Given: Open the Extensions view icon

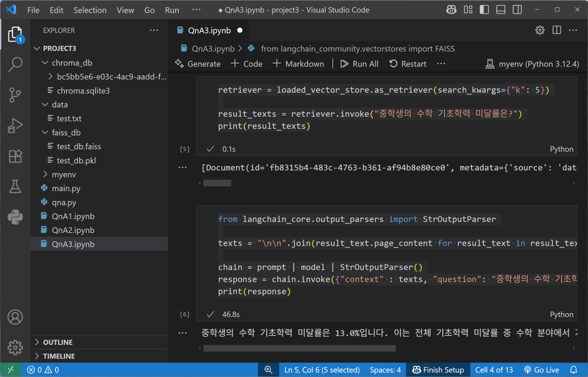Looking at the screenshot, I should pyautogui.click(x=15, y=156).
